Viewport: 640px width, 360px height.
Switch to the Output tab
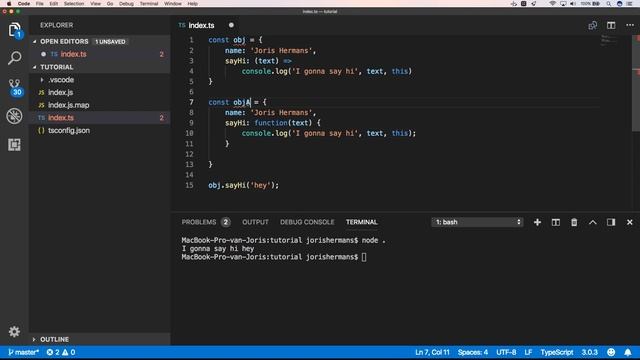point(255,222)
